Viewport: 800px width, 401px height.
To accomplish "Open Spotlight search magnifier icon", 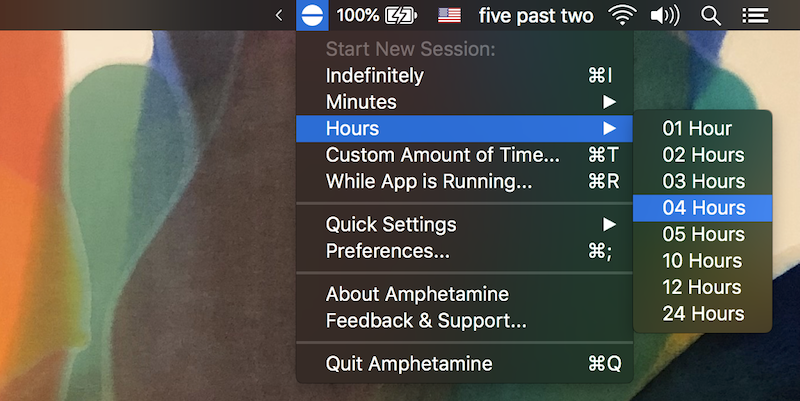I will 711,15.
